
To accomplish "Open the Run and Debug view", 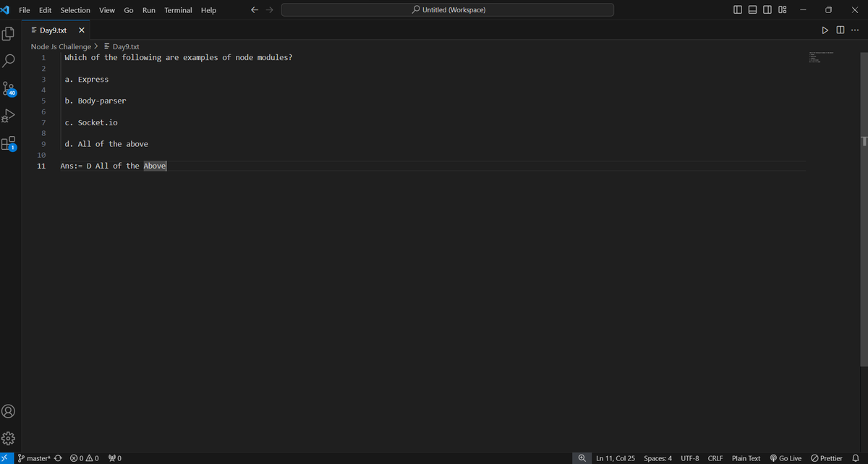I will tap(9, 116).
